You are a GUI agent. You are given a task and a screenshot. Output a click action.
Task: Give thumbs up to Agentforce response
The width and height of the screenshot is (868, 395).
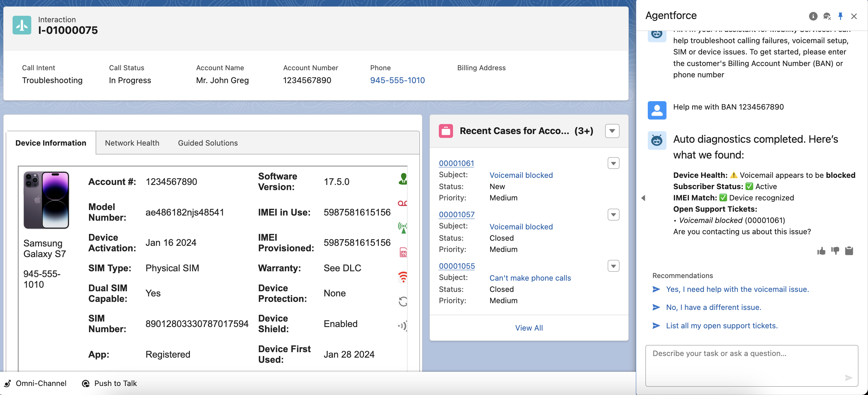pos(821,251)
